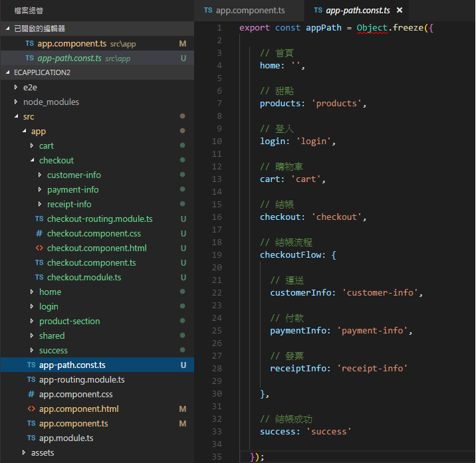Click CSS hash icon beside checkout.component.css
This screenshot has height=463, width=476.
[x=39, y=233]
